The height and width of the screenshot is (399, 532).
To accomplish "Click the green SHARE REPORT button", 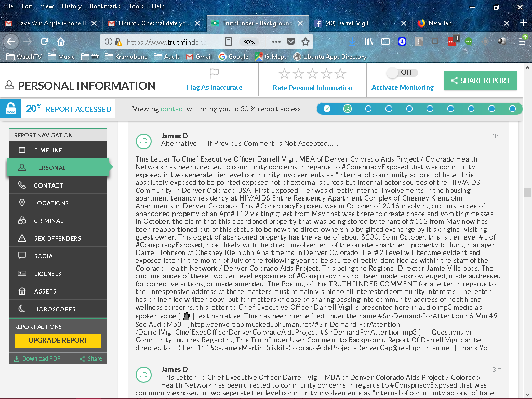I will coord(481,81).
